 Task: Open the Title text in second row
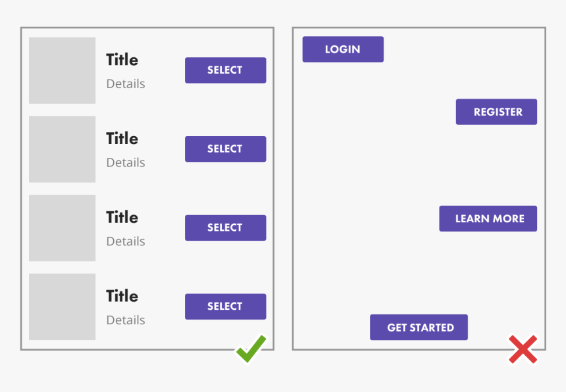pyautogui.click(x=122, y=139)
